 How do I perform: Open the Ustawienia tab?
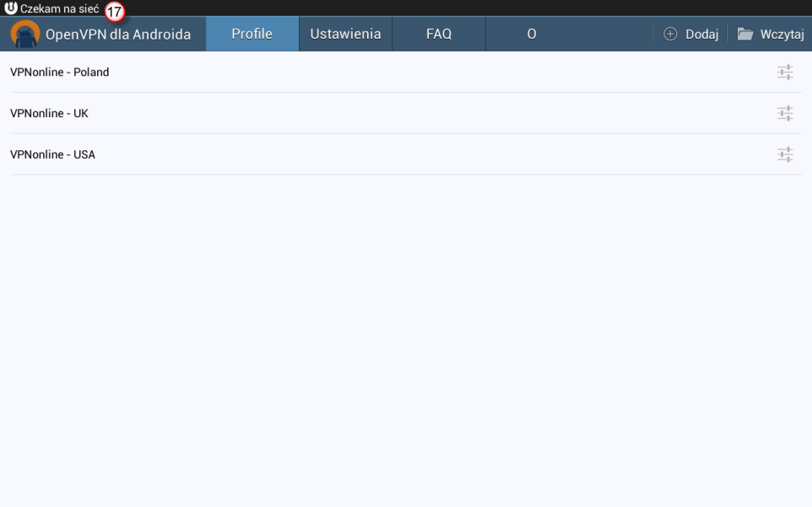coord(345,35)
